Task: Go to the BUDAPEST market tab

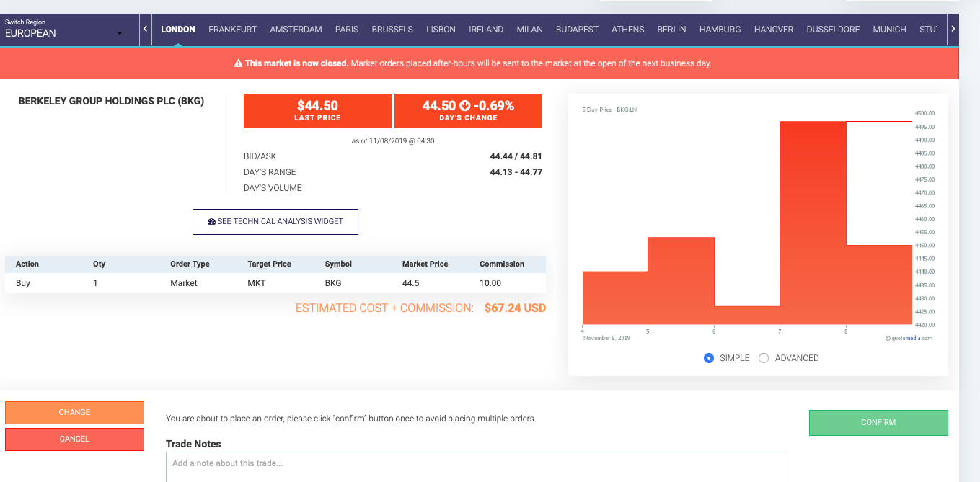Action: [x=577, y=30]
